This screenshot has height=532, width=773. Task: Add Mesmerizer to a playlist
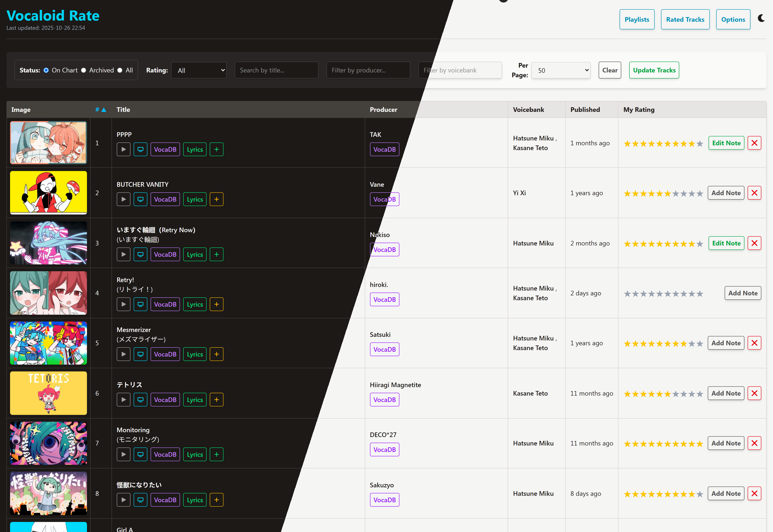click(x=216, y=354)
